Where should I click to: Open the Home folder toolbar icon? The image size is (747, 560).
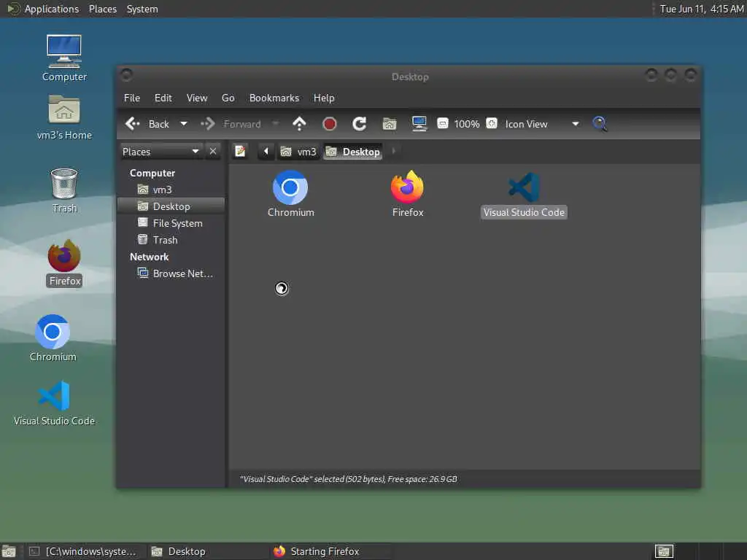(390, 124)
